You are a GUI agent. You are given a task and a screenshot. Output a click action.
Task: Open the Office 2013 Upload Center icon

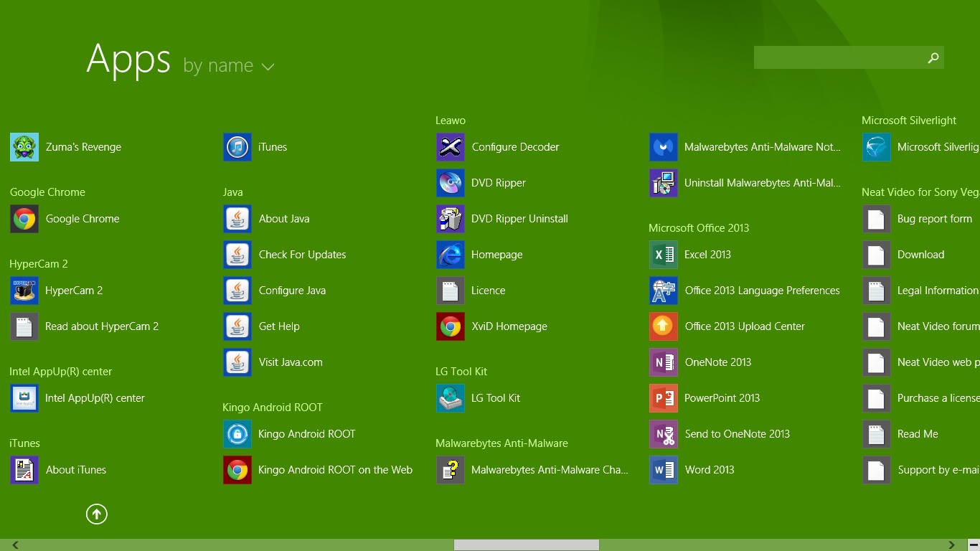(x=664, y=326)
